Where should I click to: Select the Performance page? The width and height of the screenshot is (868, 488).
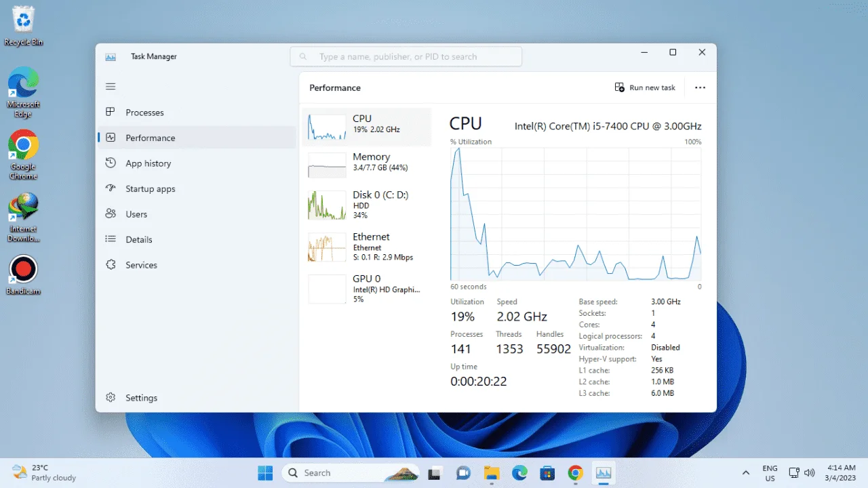coord(197,138)
